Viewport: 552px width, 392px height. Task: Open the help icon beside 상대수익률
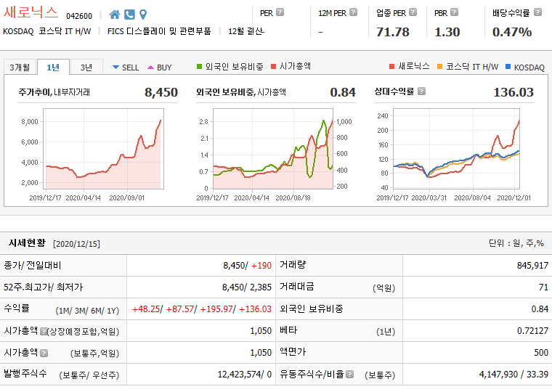(421, 91)
